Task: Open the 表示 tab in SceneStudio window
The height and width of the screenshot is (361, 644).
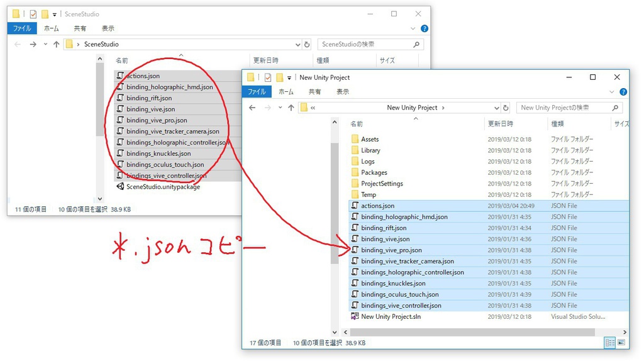Action: pyautogui.click(x=108, y=28)
